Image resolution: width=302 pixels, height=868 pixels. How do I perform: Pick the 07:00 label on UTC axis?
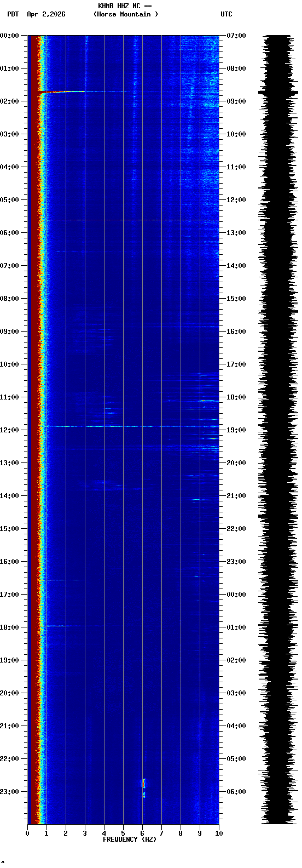point(236,36)
